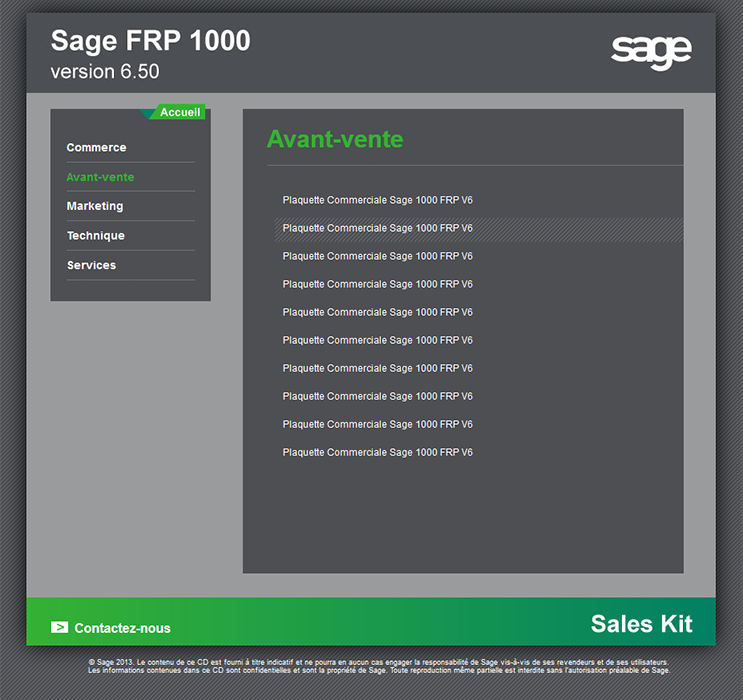Click the green arrow icon beside Contactez-nous
This screenshot has width=743, height=700.
pos(59,627)
